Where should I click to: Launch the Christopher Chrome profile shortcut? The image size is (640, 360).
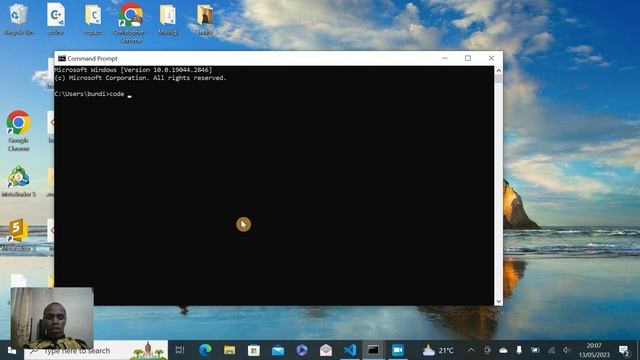coord(131,22)
